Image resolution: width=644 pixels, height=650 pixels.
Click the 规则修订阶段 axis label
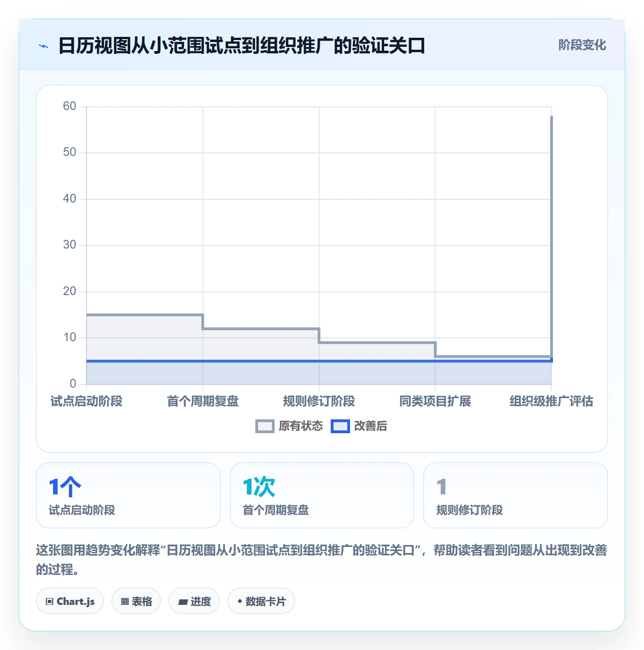coord(319,401)
